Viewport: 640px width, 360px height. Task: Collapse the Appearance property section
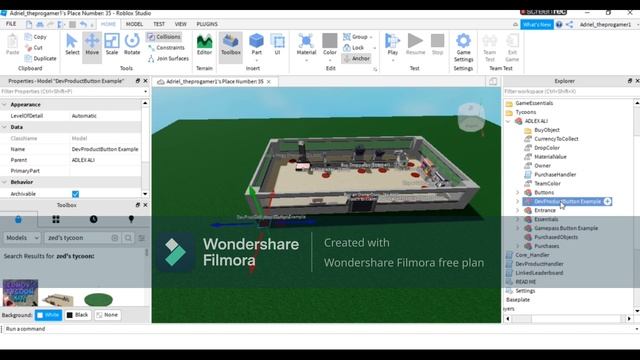click(x=4, y=105)
